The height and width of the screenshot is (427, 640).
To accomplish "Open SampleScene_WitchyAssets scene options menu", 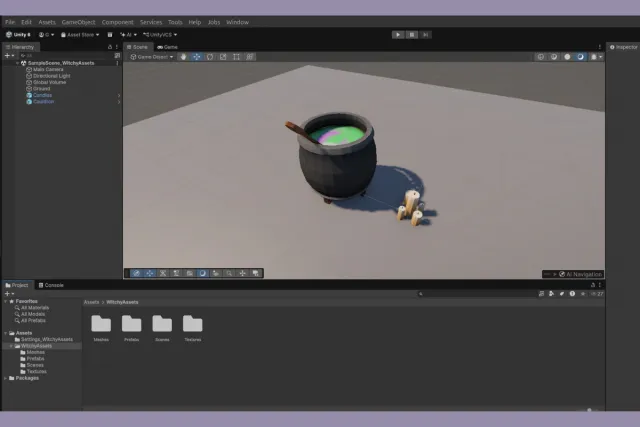I will click(x=118, y=63).
